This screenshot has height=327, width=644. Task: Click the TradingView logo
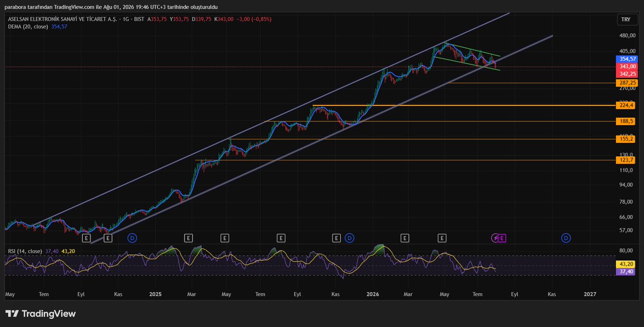coord(41,314)
